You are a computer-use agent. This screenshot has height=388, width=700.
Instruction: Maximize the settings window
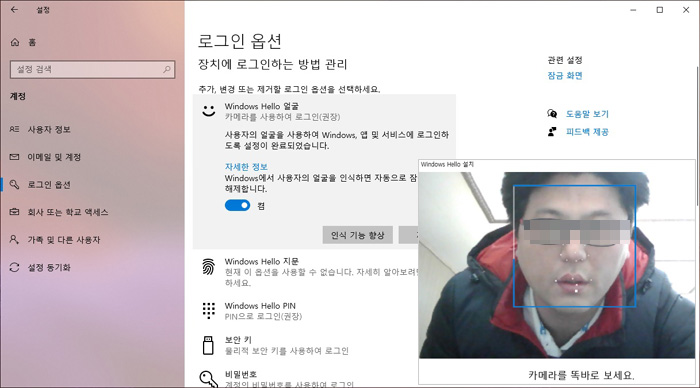[x=659, y=10]
